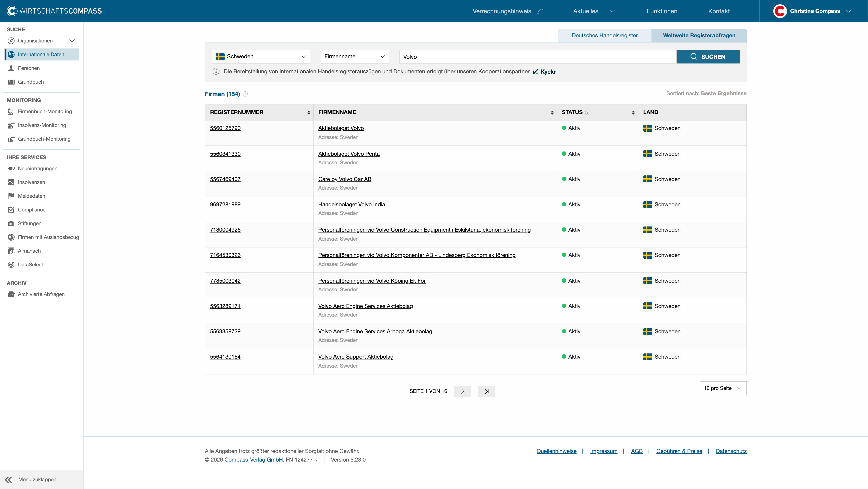This screenshot has width=868, height=489.
Task: Click the Firmenbuch-Monitoring icon in sidebar
Action: [11, 111]
